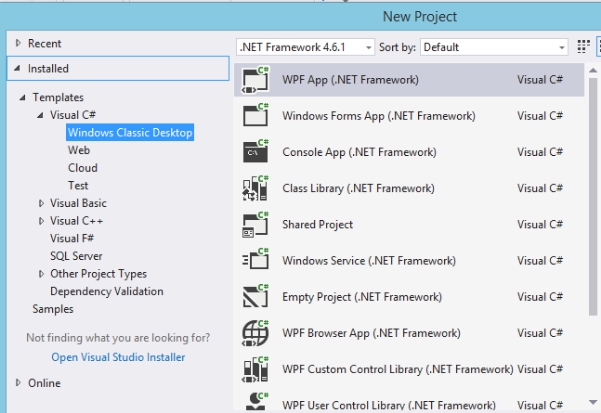Pick the WPF User Control Library icon
Screen dimensions: 601x413
(x=255, y=402)
